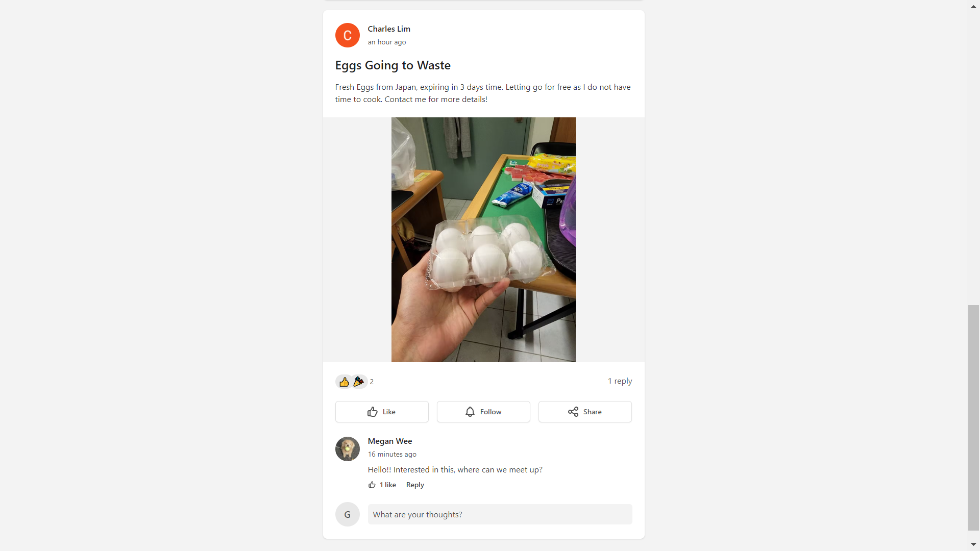
Task: Follow this Eggs Going to Waste post
Action: (x=483, y=412)
